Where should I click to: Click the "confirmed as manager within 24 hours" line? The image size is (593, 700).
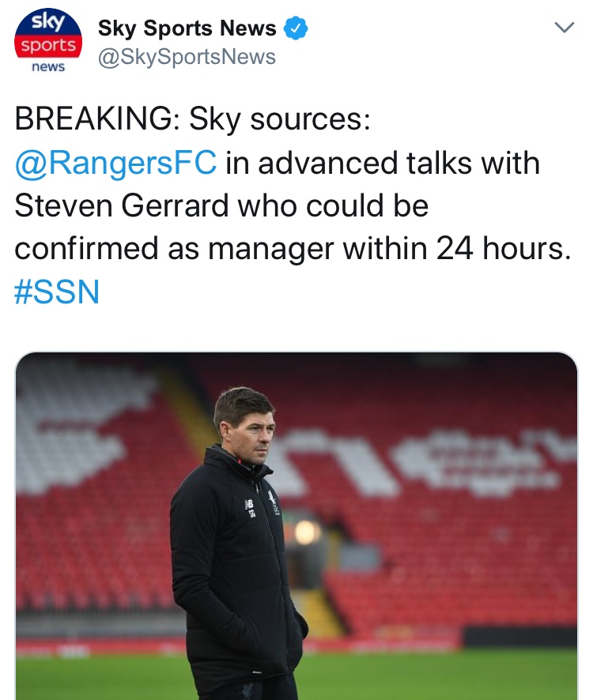coord(292,249)
